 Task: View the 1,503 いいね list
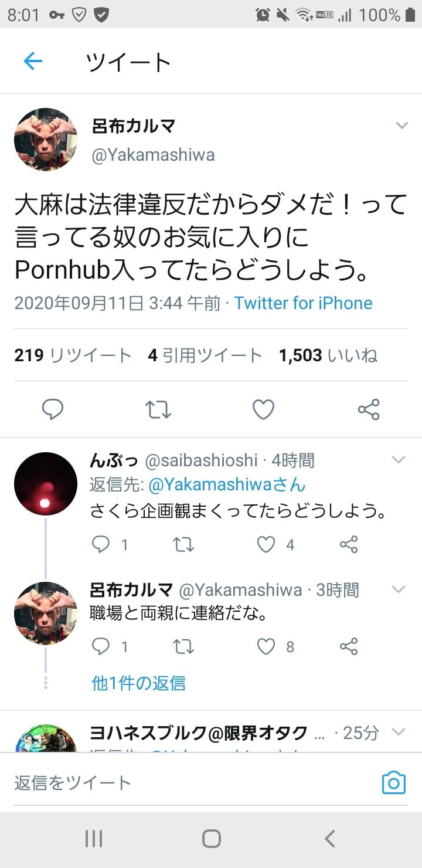[328, 355]
